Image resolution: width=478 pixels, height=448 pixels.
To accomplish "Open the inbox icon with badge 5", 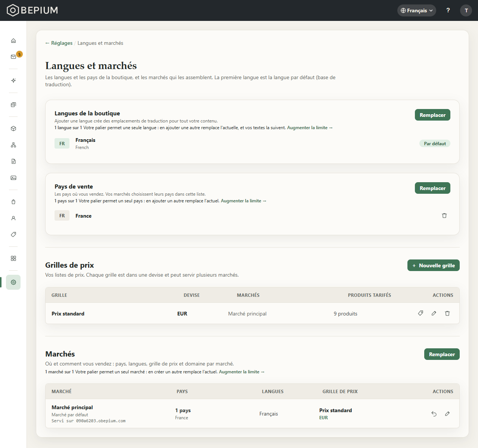I will [13, 57].
